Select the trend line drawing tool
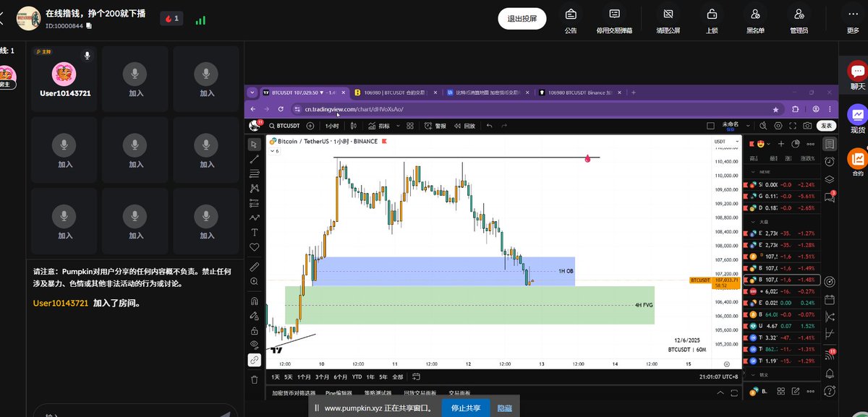Viewport: 868px width, 417px height. click(254, 158)
